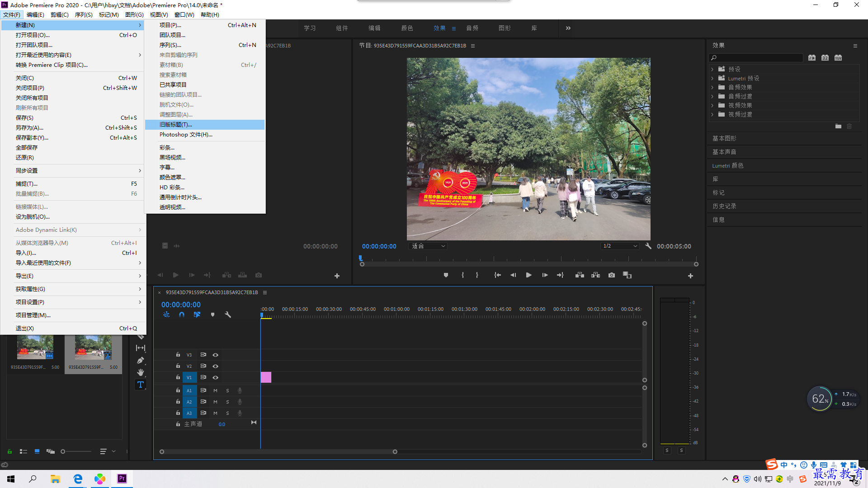Click the effects search field
Image resolution: width=868 pixels, height=488 pixels.
pyautogui.click(x=756, y=58)
